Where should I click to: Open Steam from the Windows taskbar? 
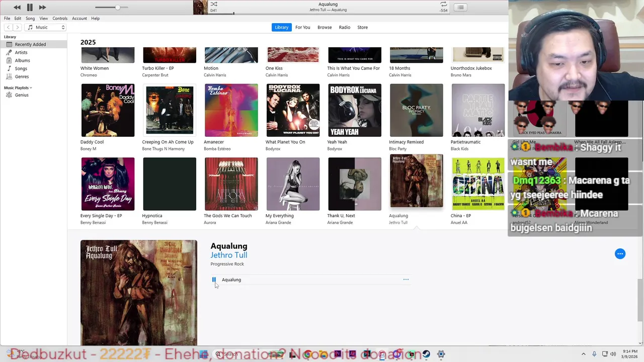pos(426,354)
